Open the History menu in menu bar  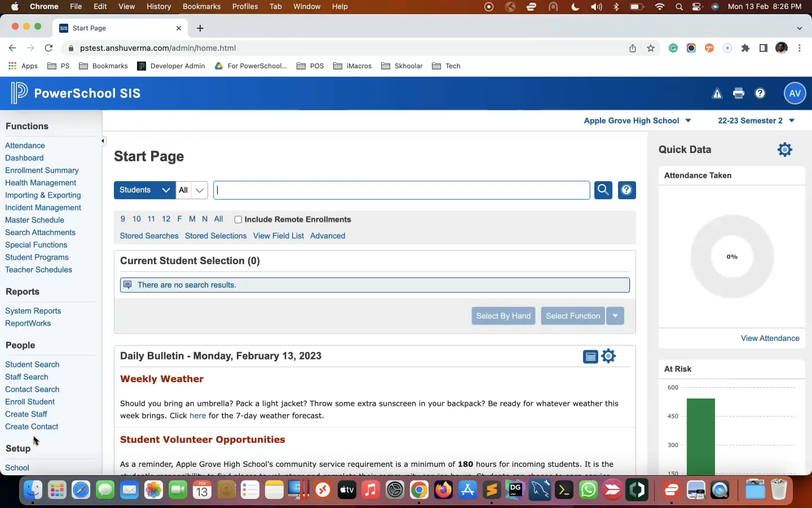click(158, 7)
